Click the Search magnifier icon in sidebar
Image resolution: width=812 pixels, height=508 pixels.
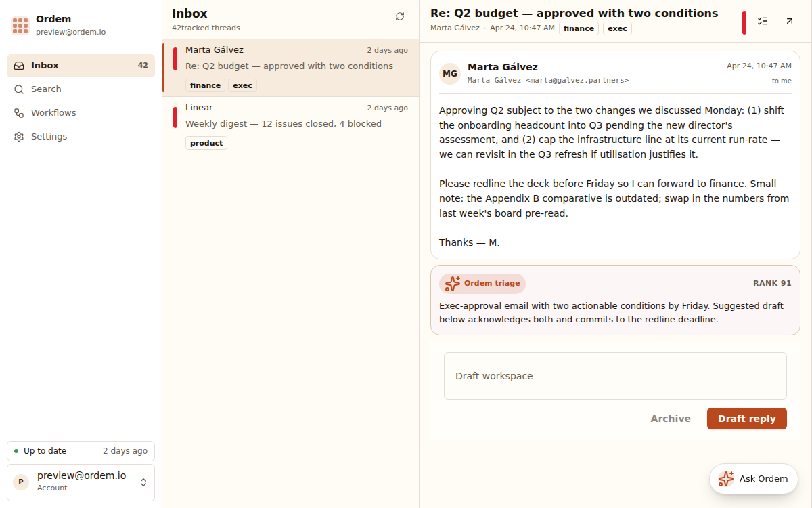click(19, 89)
